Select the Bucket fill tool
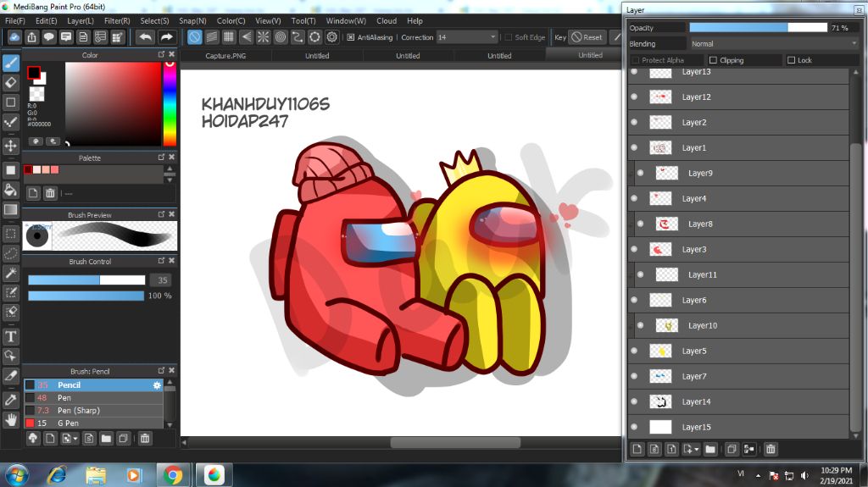 click(10, 190)
